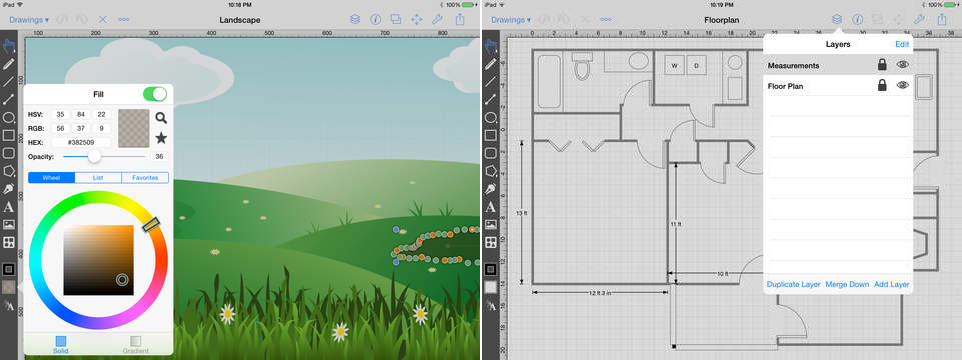
Task: Open the Drawings dropdown in Landscape window
Action: [x=29, y=20]
